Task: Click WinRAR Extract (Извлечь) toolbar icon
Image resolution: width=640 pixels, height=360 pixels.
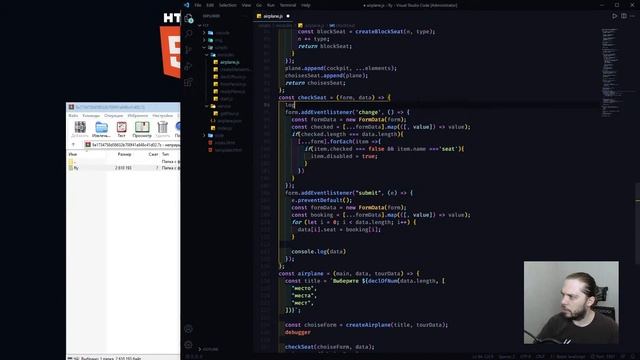Action: 101,129
